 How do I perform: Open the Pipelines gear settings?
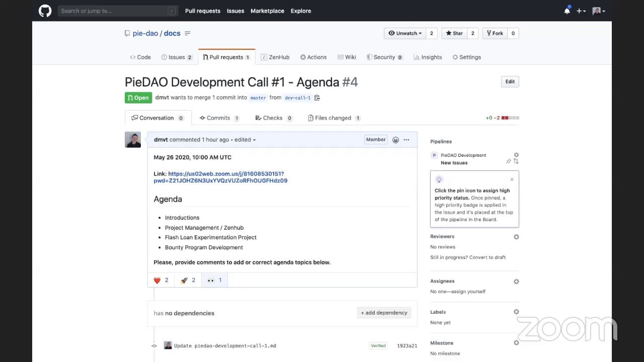516,155
